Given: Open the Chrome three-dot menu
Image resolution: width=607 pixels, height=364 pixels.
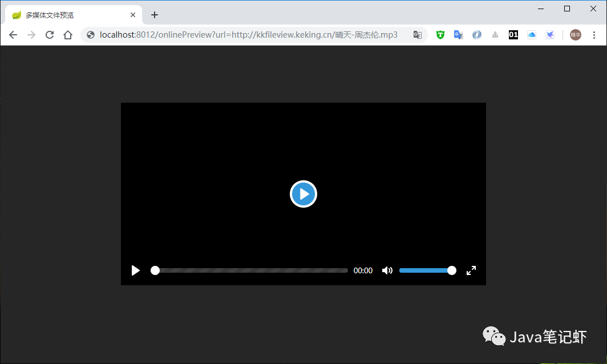Looking at the screenshot, I should [594, 35].
